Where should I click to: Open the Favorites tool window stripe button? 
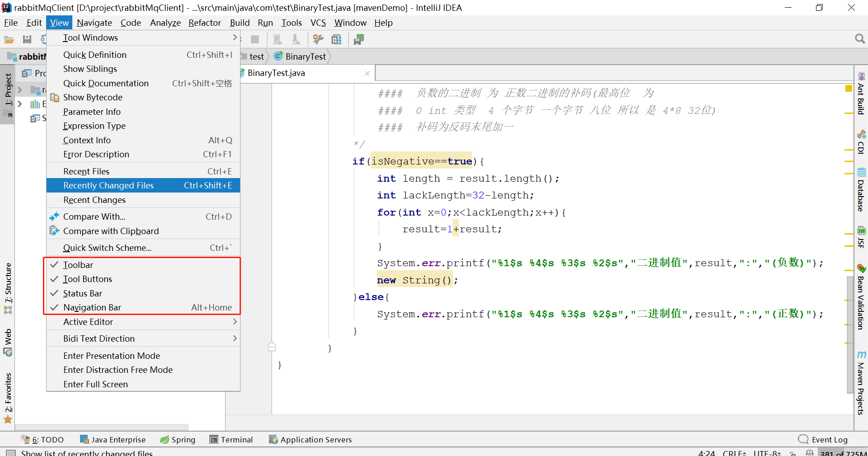click(x=8, y=398)
